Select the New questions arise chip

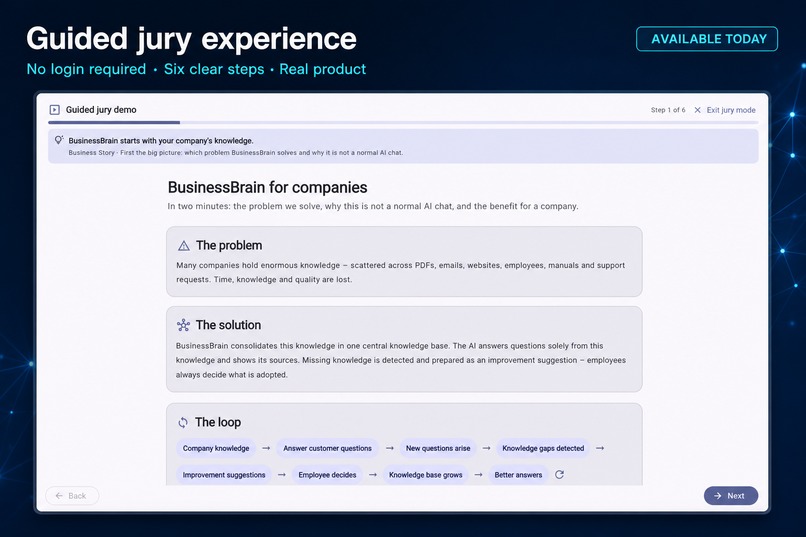(x=438, y=448)
